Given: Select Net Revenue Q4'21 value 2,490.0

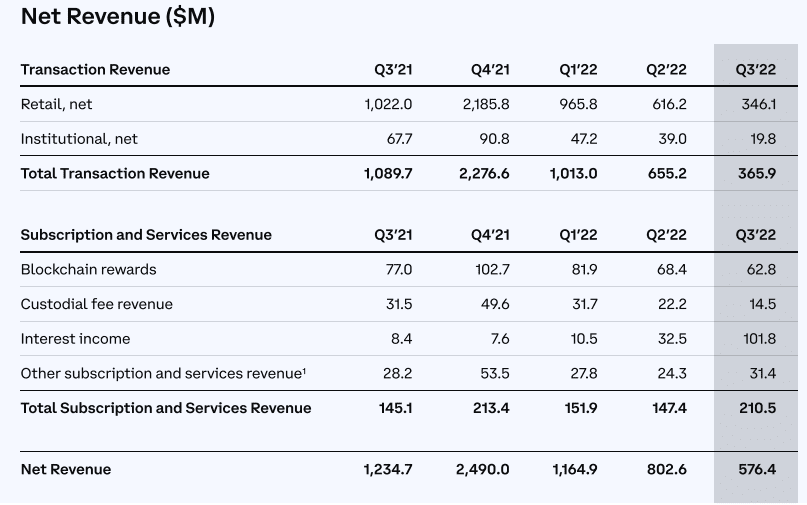Looking at the screenshot, I should click(x=482, y=469).
